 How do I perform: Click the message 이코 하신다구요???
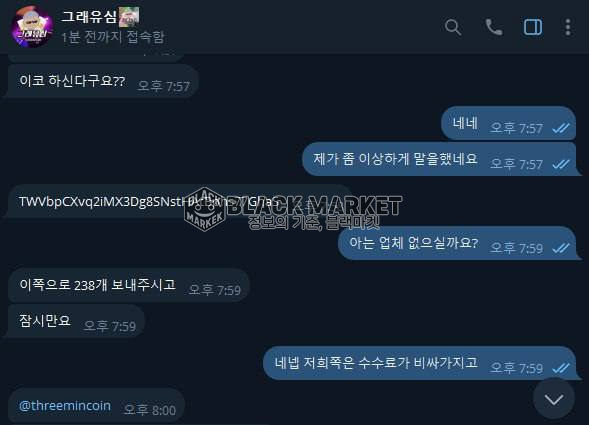[103, 81]
